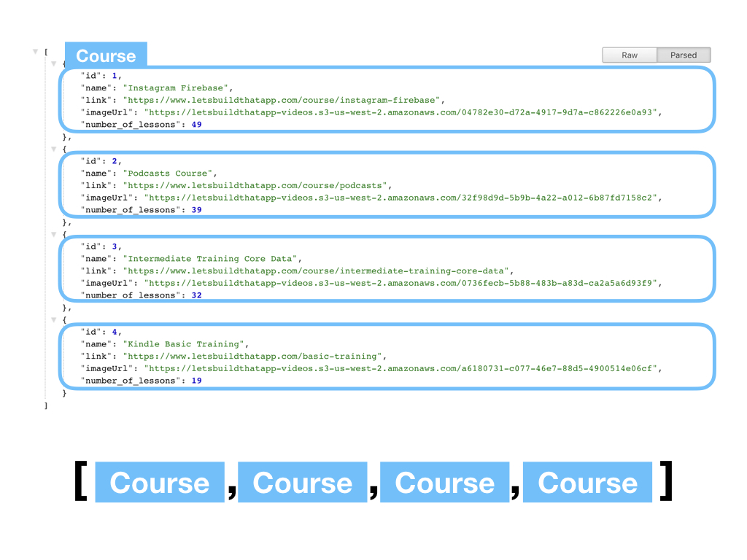Click number_of_lessons value 39
The image size is (747, 560).
click(197, 210)
